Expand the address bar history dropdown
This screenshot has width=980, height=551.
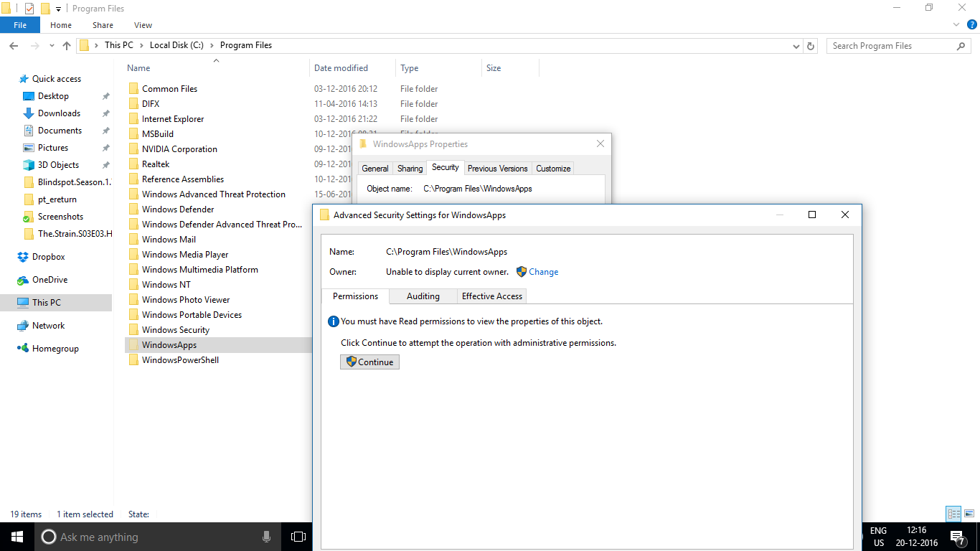click(x=796, y=46)
